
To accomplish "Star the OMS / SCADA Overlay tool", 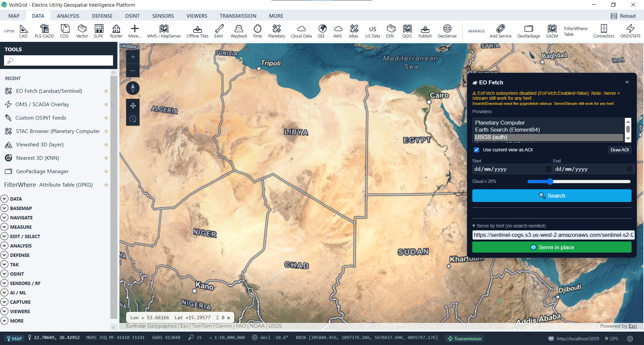I will pyautogui.click(x=106, y=105).
